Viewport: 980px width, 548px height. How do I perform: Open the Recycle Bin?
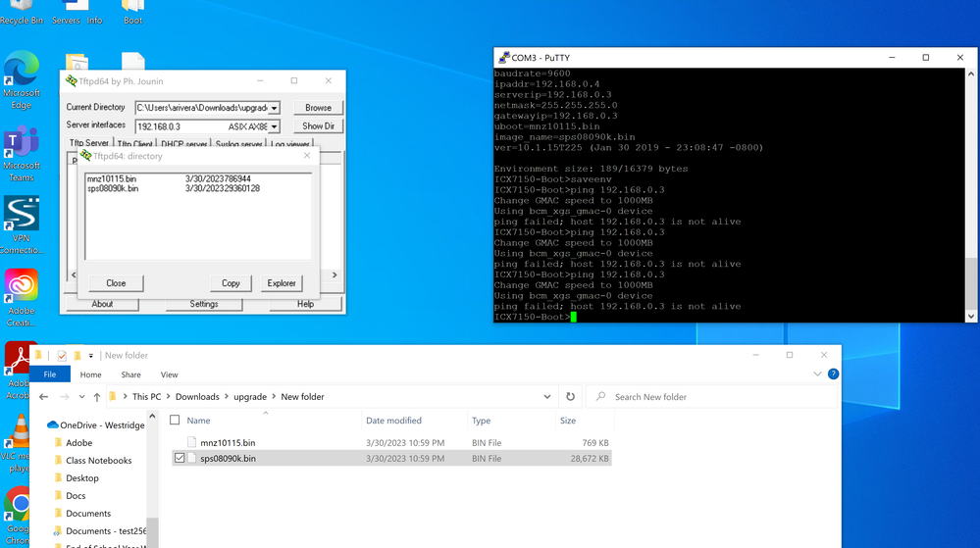[21, 8]
